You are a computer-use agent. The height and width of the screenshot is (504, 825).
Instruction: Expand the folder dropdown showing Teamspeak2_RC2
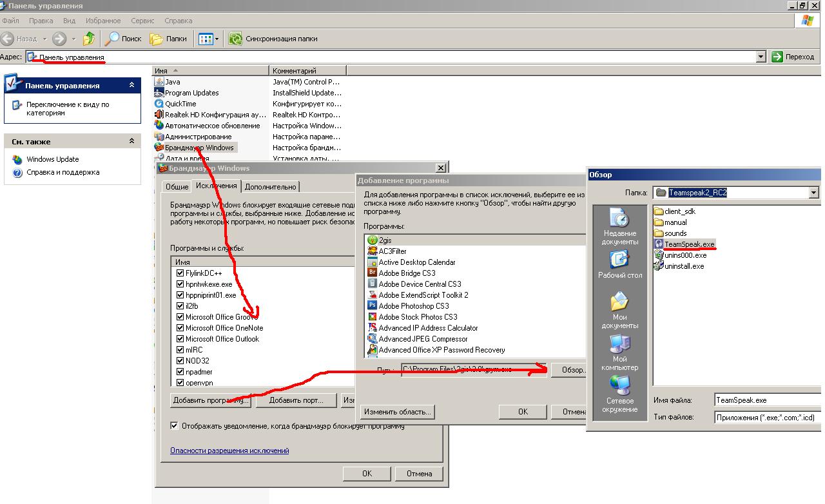(x=813, y=193)
